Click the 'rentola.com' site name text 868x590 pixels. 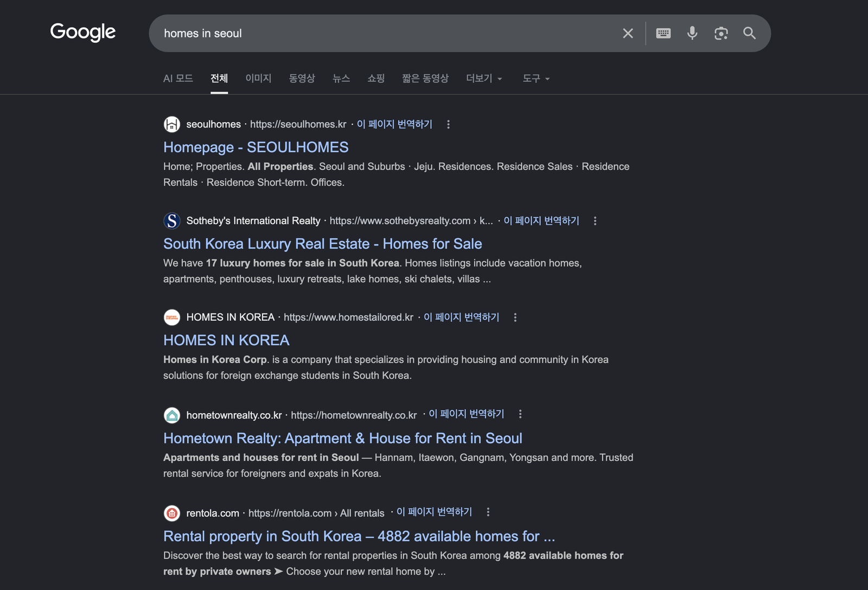(x=213, y=513)
